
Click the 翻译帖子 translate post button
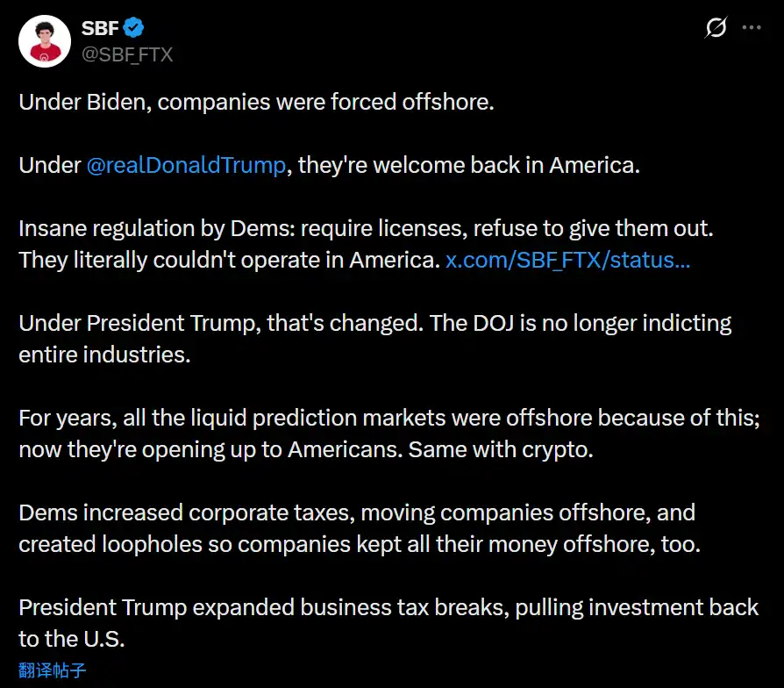click(53, 671)
